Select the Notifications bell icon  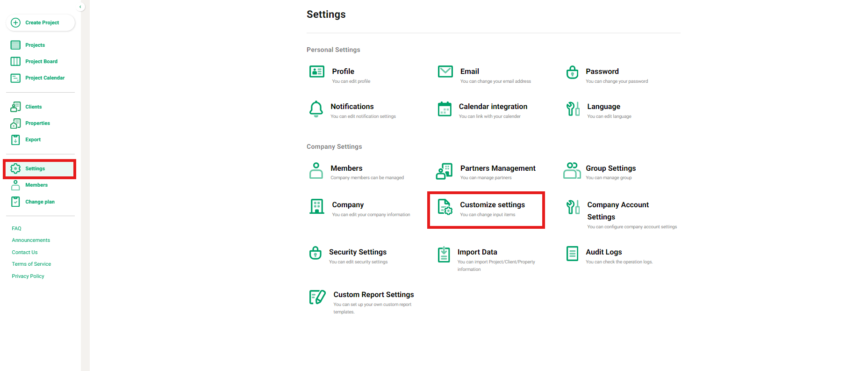click(x=316, y=109)
